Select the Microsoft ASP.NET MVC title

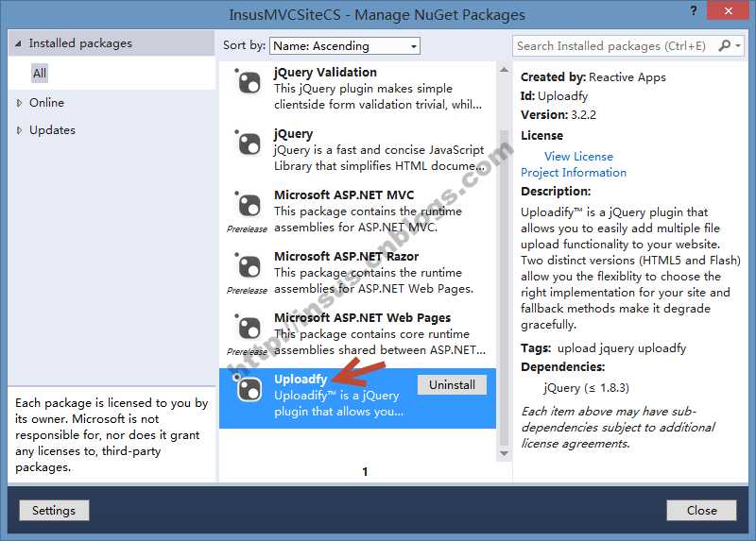point(344,195)
